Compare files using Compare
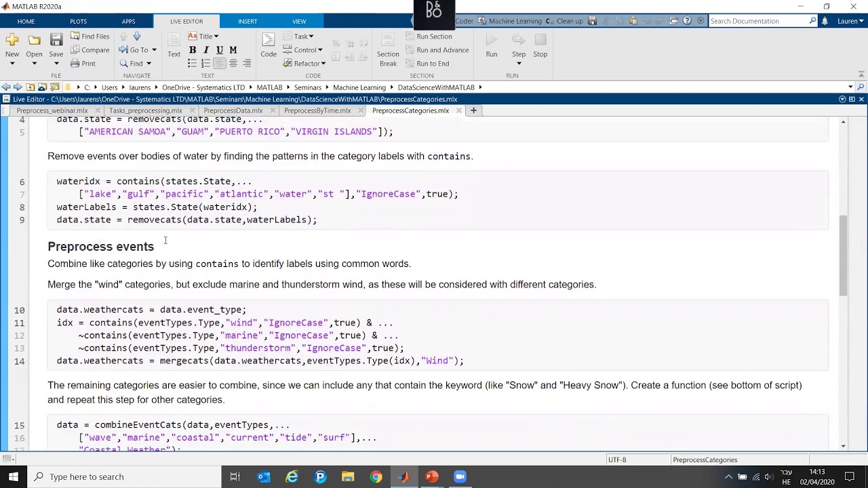This screenshot has width=868, height=488. (90, 50)
